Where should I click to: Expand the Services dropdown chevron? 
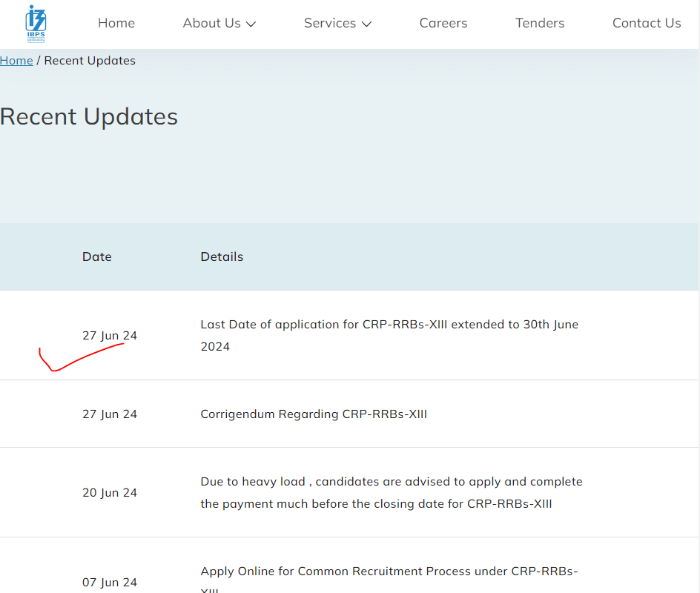pos(366,24)
